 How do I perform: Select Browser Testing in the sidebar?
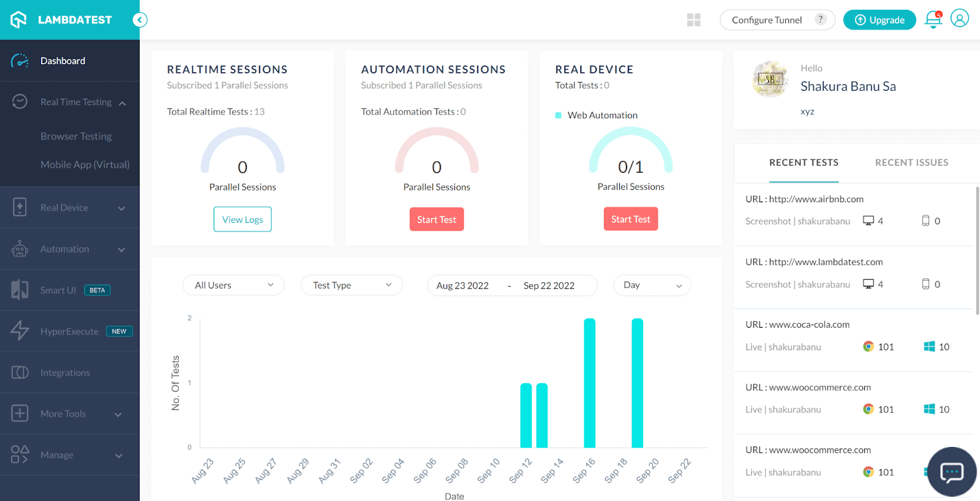pyautogui.click(x=76, y=136)
